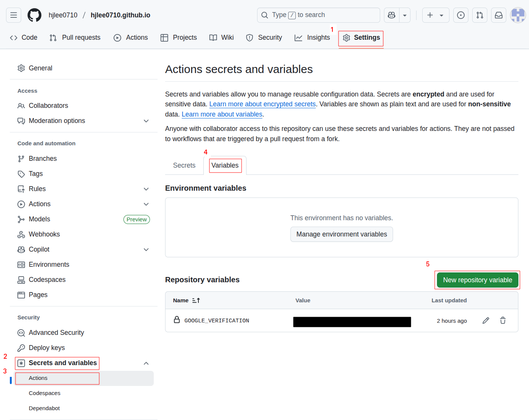Delete GOOGLE_VERIFICATION using the trash icon
529x420 pixels.
click(x=503, y=320)
